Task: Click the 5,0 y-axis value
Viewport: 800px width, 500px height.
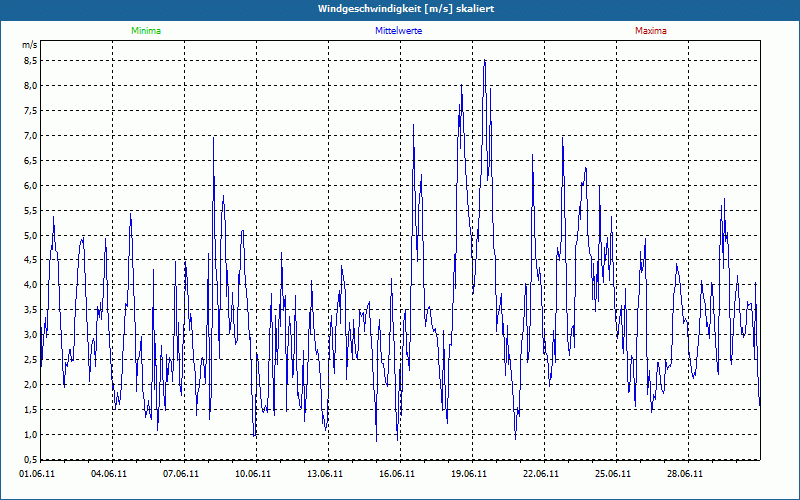Action: pyautogui.click(x=31, y=236)
